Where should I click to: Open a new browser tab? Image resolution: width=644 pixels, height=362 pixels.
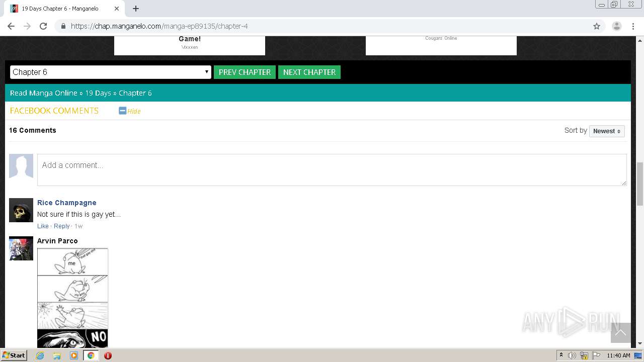[x=136, y=9]
